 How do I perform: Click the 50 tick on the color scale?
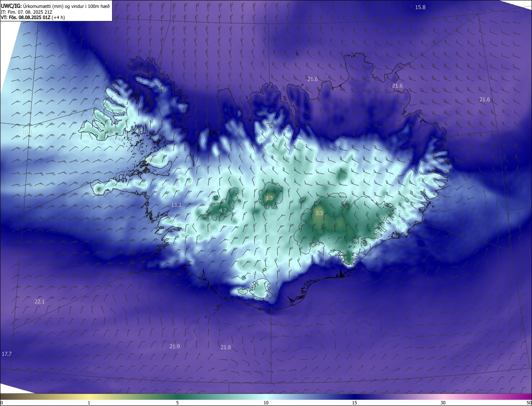pos(529,403)
